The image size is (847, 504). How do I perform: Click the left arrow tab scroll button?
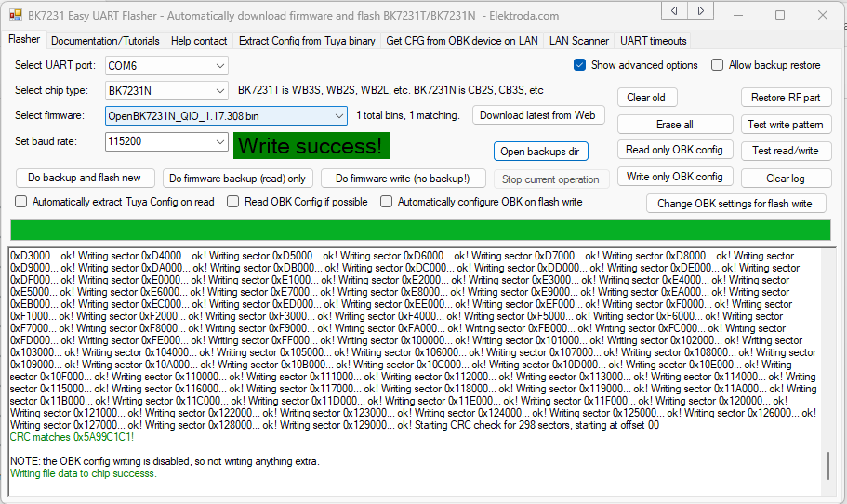tap(674, 10)
